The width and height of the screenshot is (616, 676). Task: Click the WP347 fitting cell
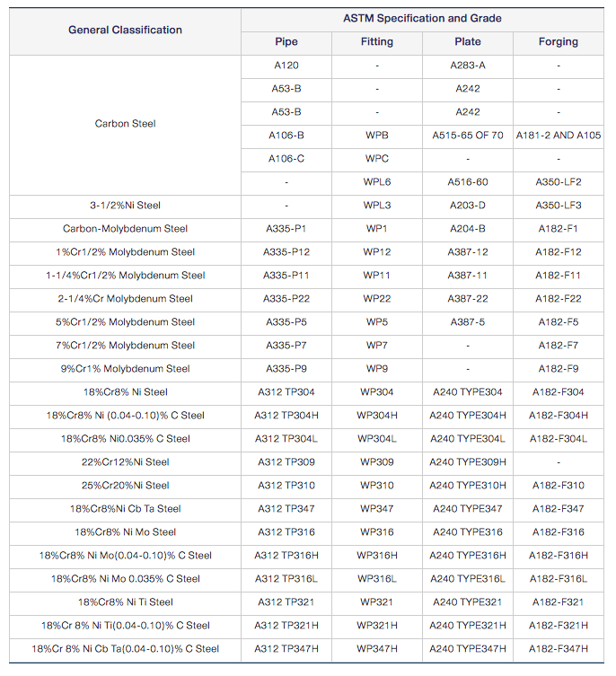coord(377,509)
